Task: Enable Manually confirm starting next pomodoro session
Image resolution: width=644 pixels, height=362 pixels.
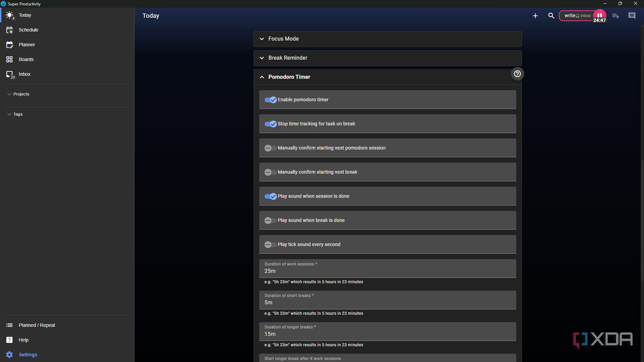Action: [270, 148]
